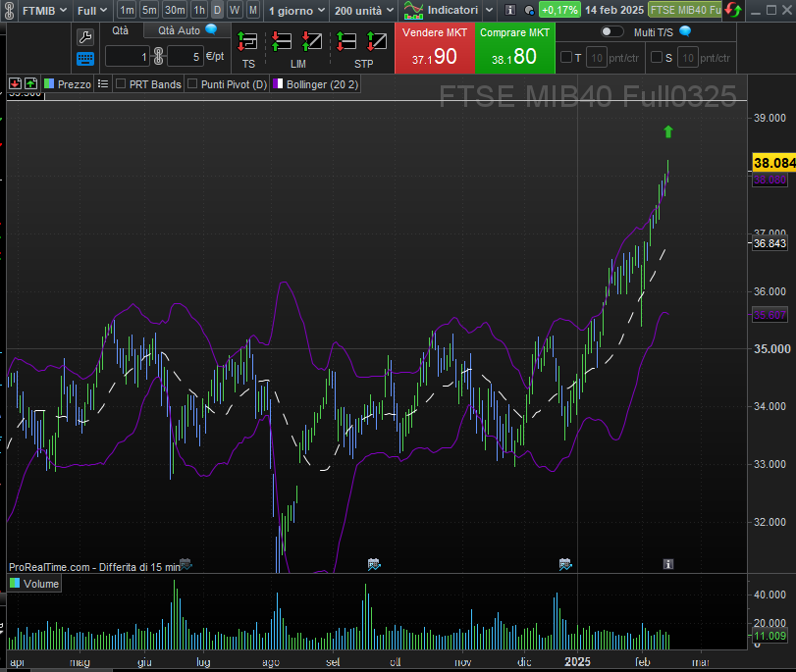Click the Vendere MKT sell button
Image resolution: width=796 pixels, height=672 pixels.
pyautogui.click(x=434, y=48)
